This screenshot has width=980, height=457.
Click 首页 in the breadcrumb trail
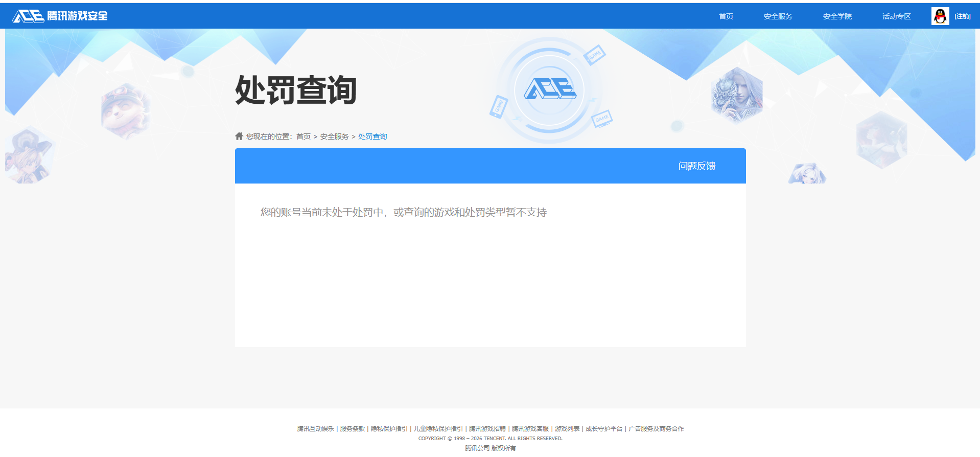coord(304,136)
